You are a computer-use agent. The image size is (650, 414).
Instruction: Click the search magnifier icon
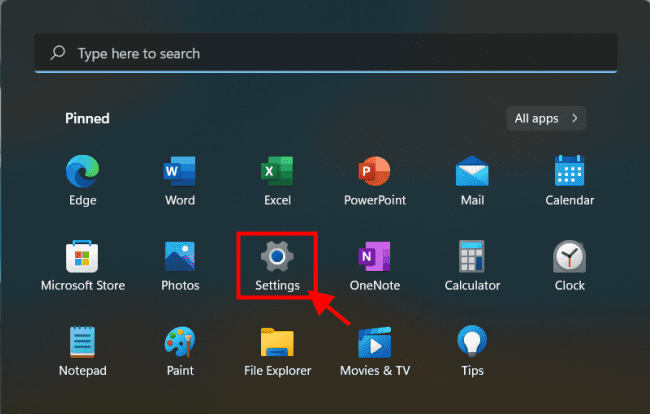(58, 53)
